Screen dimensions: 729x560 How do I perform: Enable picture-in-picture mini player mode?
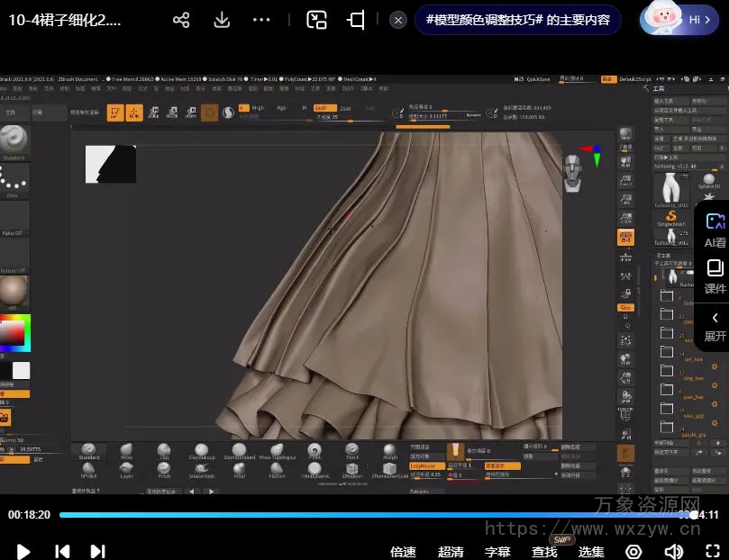316,20
